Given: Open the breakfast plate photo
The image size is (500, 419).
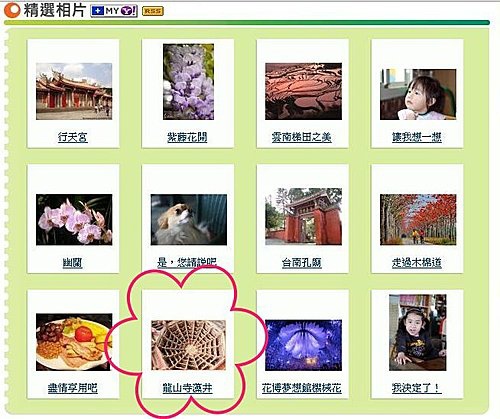Looking at the screenshot, I should (x=74, y=342).
